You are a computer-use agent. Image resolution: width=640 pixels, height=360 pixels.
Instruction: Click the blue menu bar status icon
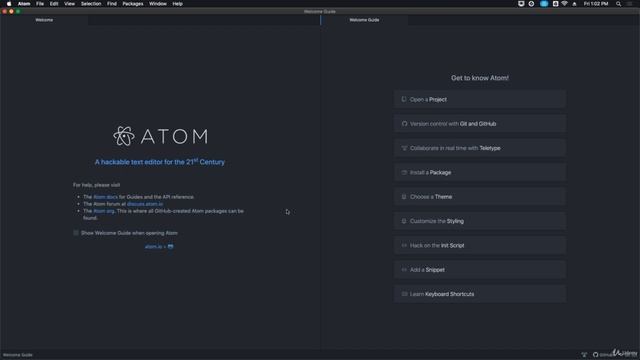click(x=544, y=4)
